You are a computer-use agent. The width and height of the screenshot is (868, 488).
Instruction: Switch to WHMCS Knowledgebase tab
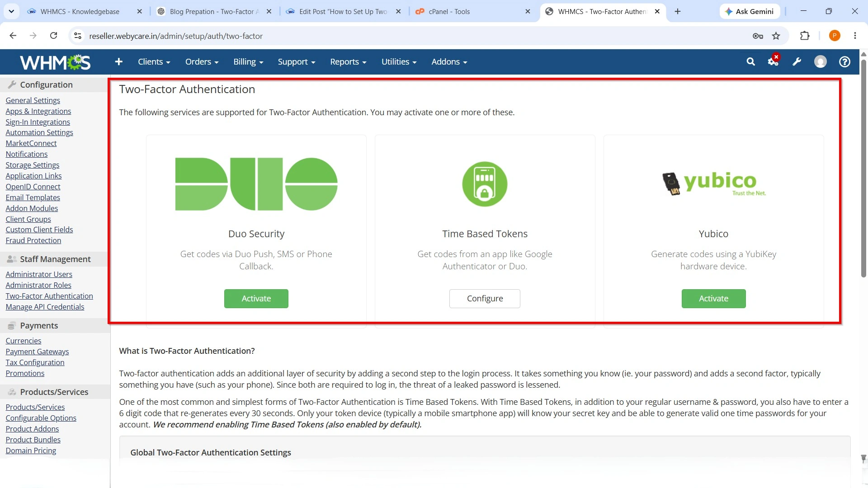(80, 11)
